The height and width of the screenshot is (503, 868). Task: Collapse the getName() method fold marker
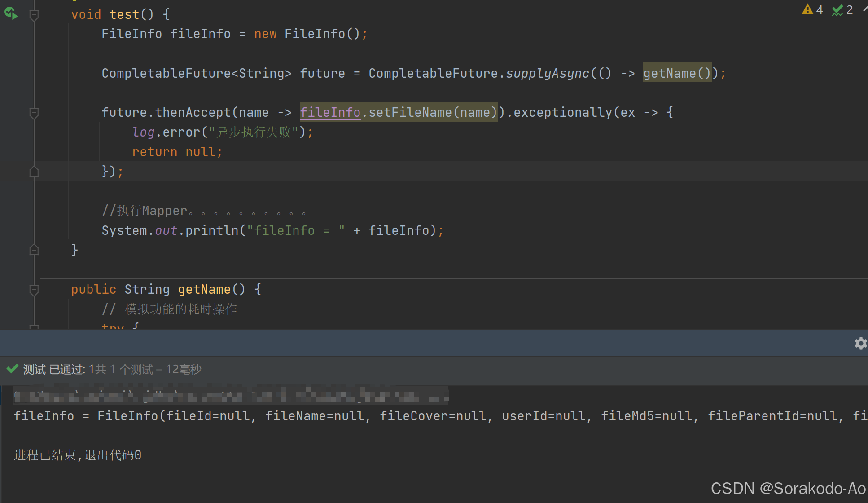pos(34,290)
